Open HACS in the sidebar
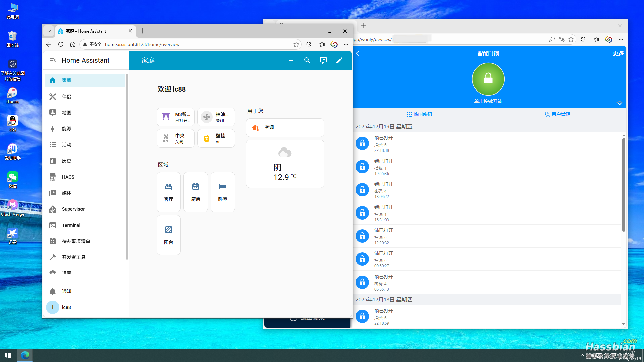The height and width of the screenshot is (362, 644). coord(68,177)
